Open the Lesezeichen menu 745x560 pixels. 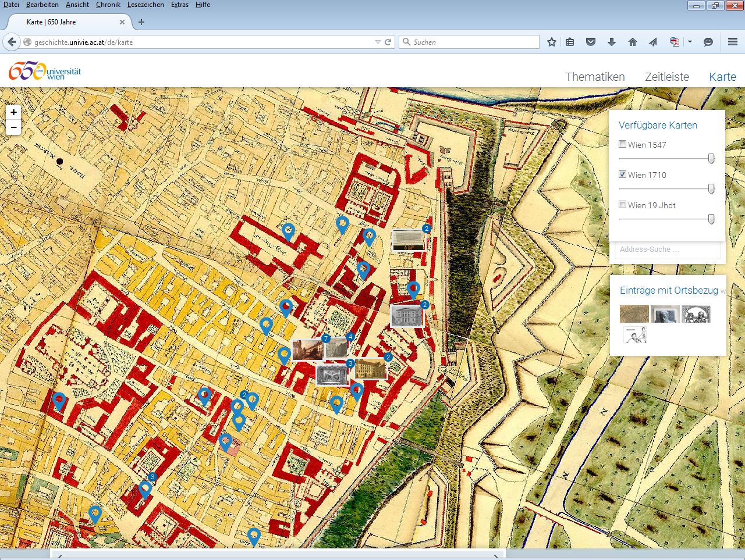click(146, 5)
